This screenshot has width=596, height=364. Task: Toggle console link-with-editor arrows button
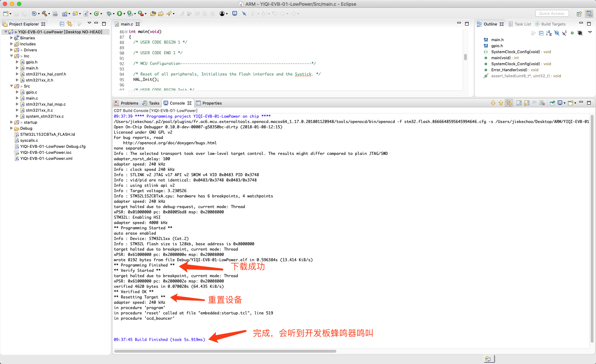[509, 103]
